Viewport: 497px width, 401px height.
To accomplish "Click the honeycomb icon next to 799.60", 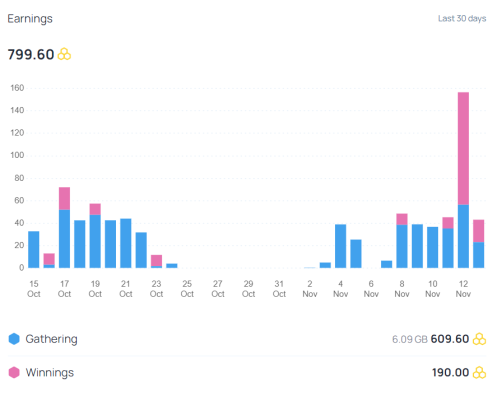I will point(64,54).
